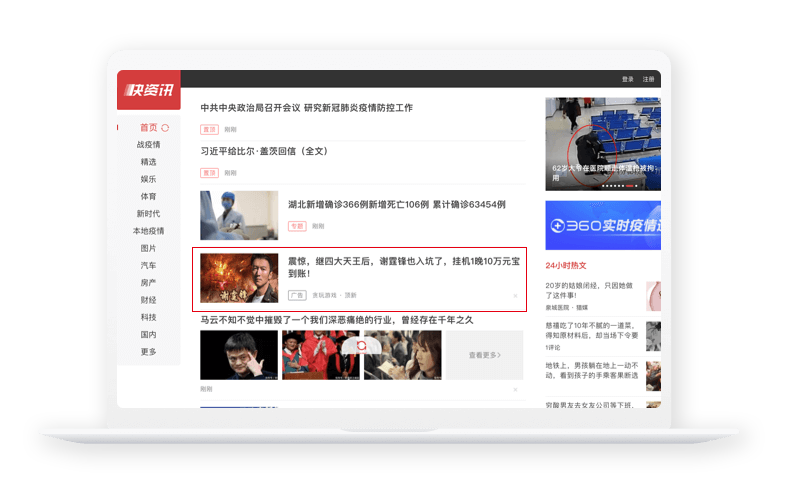
Task: Open article 马云不知不觉中摧毁了
Action: click(x=337, y=320)
